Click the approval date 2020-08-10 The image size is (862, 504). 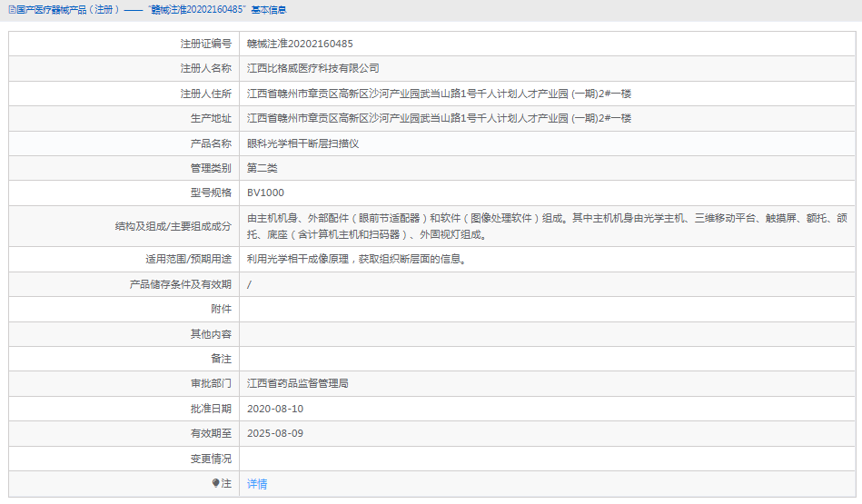tap(275, 409)
